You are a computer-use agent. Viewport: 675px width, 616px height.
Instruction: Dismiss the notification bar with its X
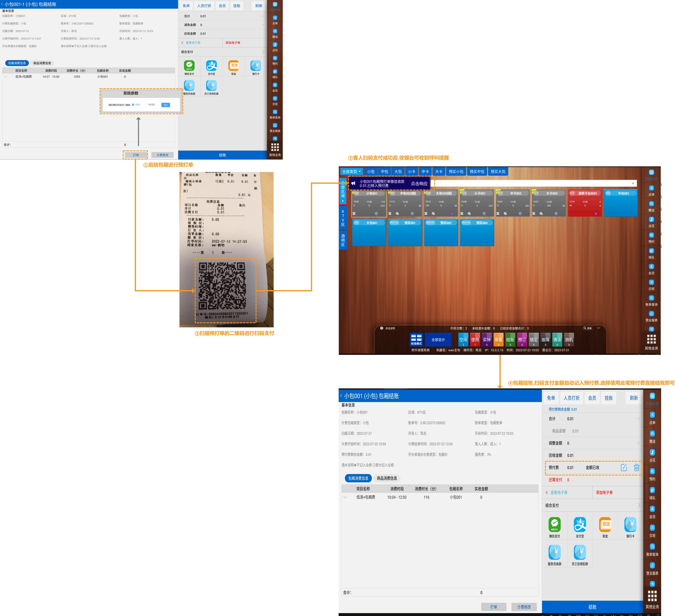tap(633, 183)
